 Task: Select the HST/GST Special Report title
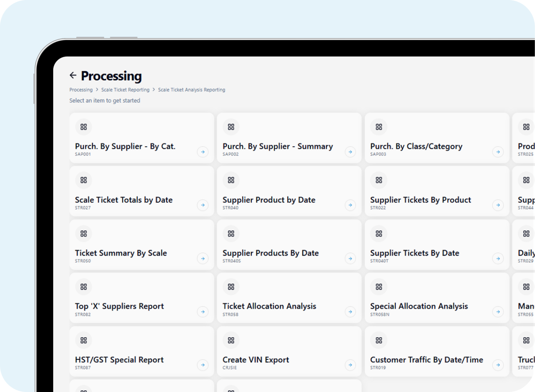(x=119, y=360)
